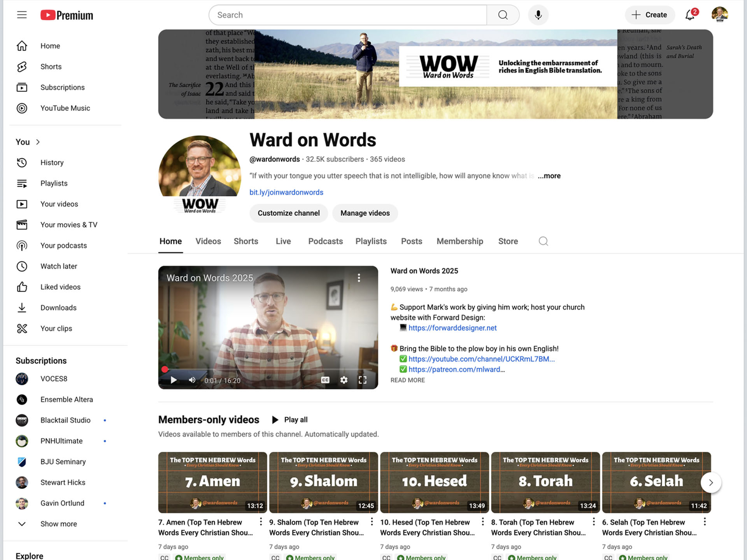747x560 pixels.
Task: Click the search input field
Action: coord(348,15)
